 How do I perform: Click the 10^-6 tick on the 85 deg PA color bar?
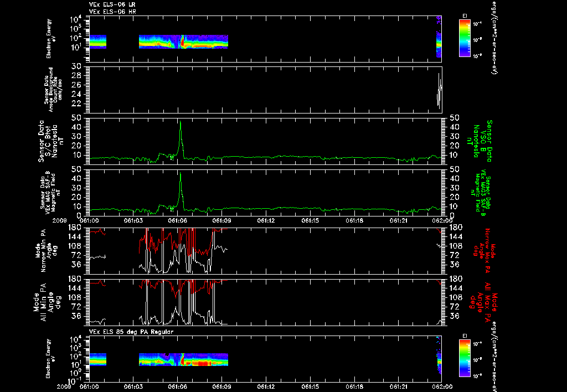tap(477, 376)
